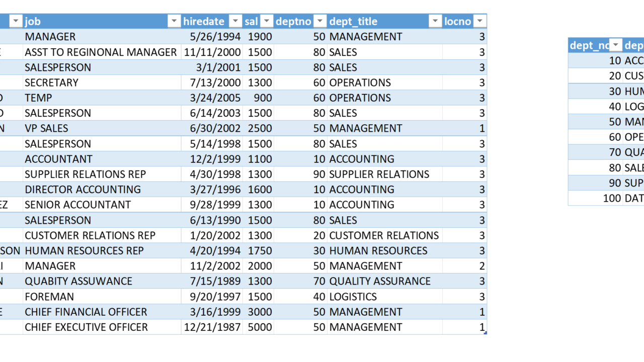Select the QUABITY ASSUWANCE job cell
The width and height of the screenshot is (644, 362).
[102, 281]
